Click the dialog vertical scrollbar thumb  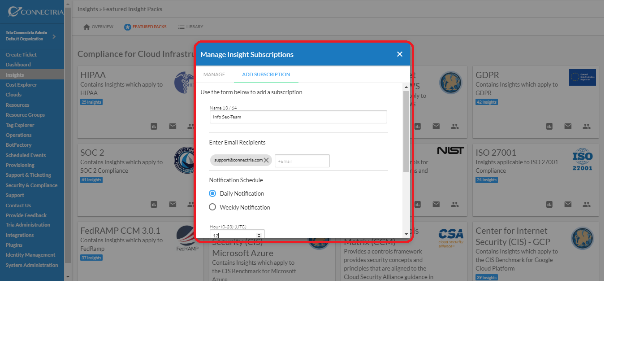tap(406, 132)
